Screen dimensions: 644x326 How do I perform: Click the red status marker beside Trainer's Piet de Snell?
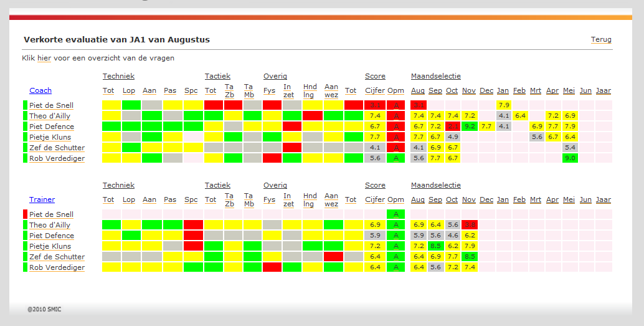click(26, 214)
